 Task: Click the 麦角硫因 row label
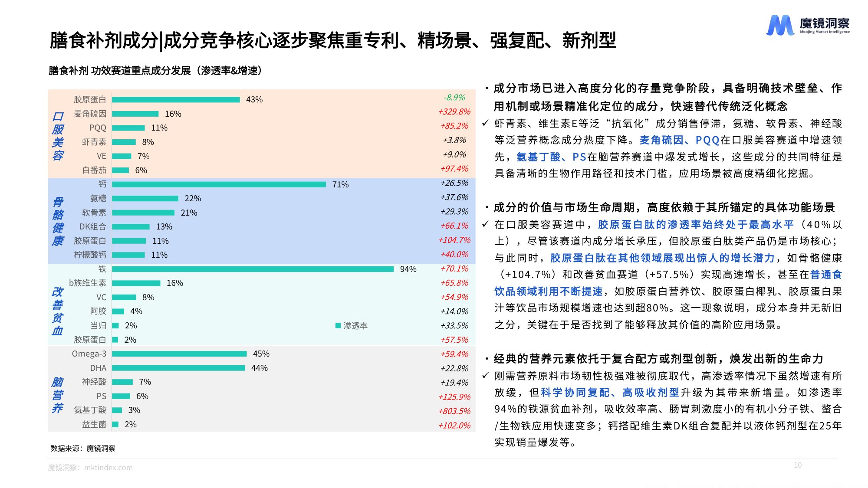pyautogui.click(x=90, y=114)
